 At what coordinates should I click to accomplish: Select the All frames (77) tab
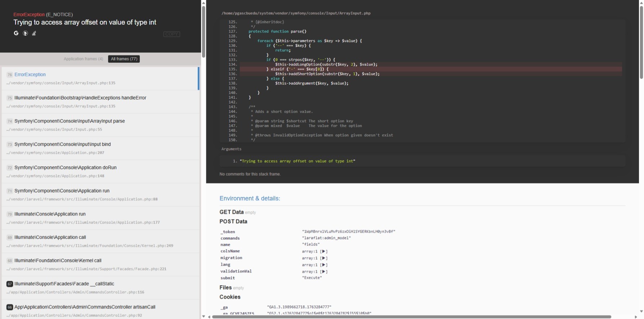point(124,59)
